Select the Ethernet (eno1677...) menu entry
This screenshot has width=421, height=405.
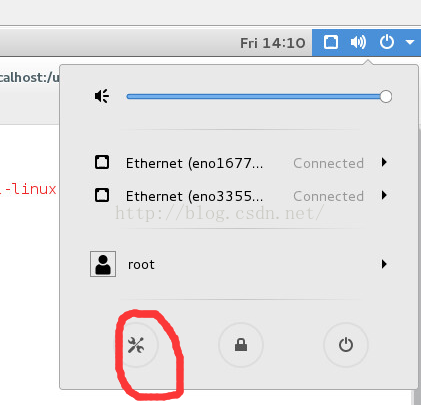coord(239,163)
